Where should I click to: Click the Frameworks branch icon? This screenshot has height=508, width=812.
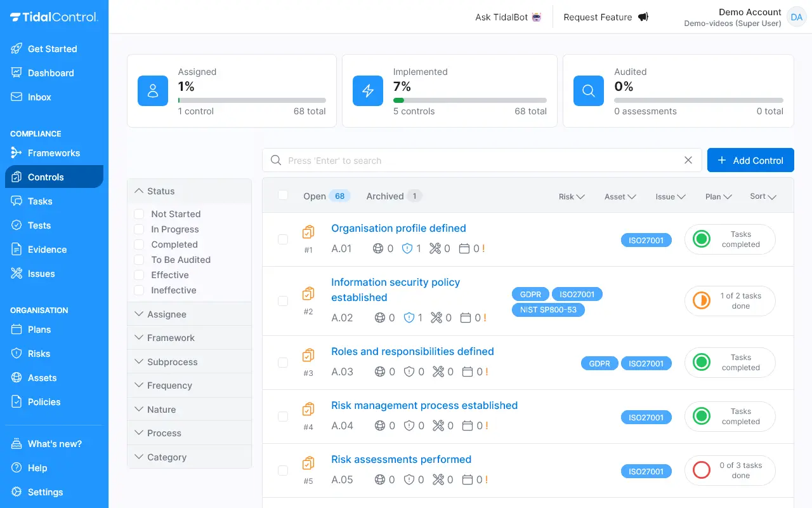[x=16, y=153]
